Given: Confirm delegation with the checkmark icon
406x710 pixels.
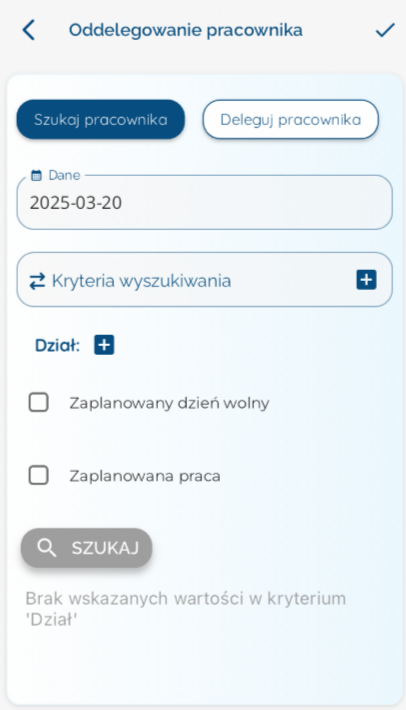Looking at the screenshot, I should 385,30.
